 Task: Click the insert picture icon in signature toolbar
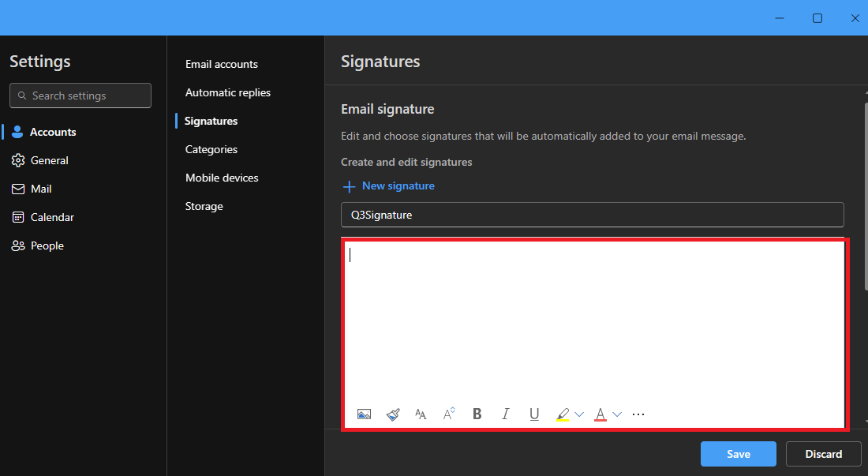tap(364, 414)
